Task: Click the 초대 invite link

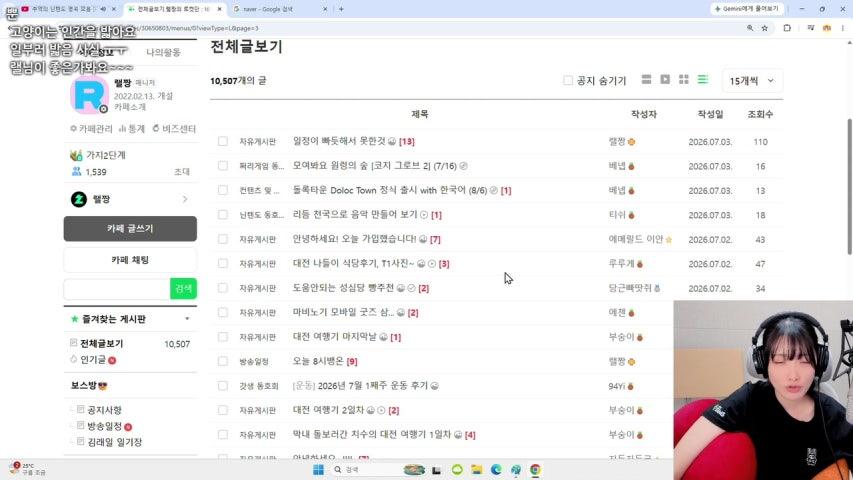Action: pos(182,171)
